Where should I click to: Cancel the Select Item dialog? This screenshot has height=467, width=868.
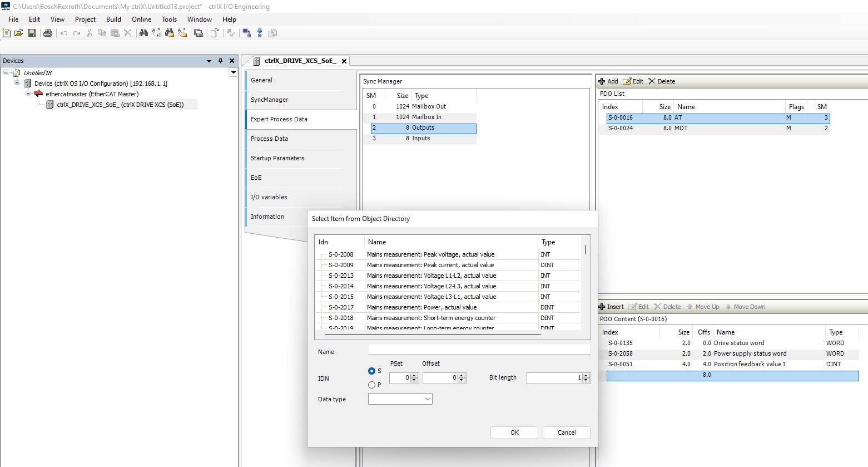click(566, 432)
